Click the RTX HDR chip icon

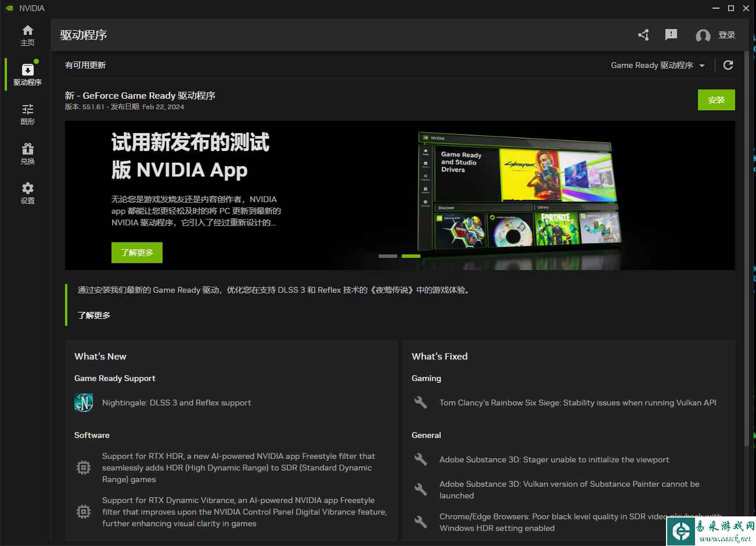click(84, 468)
